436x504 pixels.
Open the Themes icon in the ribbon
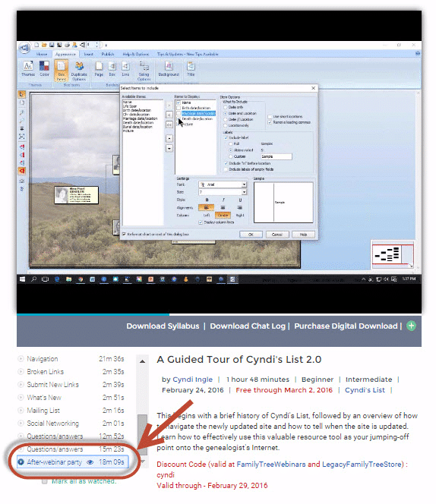pyautogui.click(x=28, y=69)
